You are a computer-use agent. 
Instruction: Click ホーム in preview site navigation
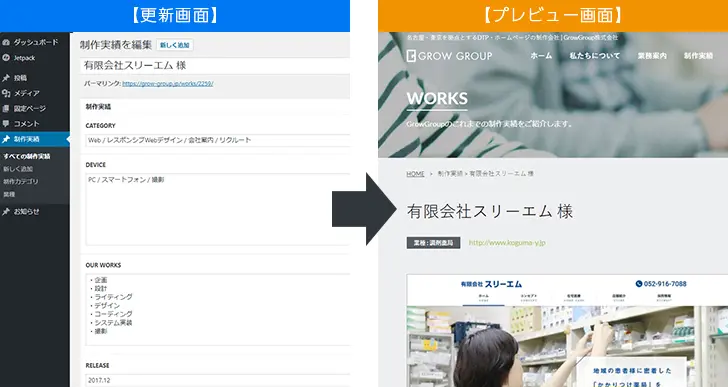(x=541, y=56)
